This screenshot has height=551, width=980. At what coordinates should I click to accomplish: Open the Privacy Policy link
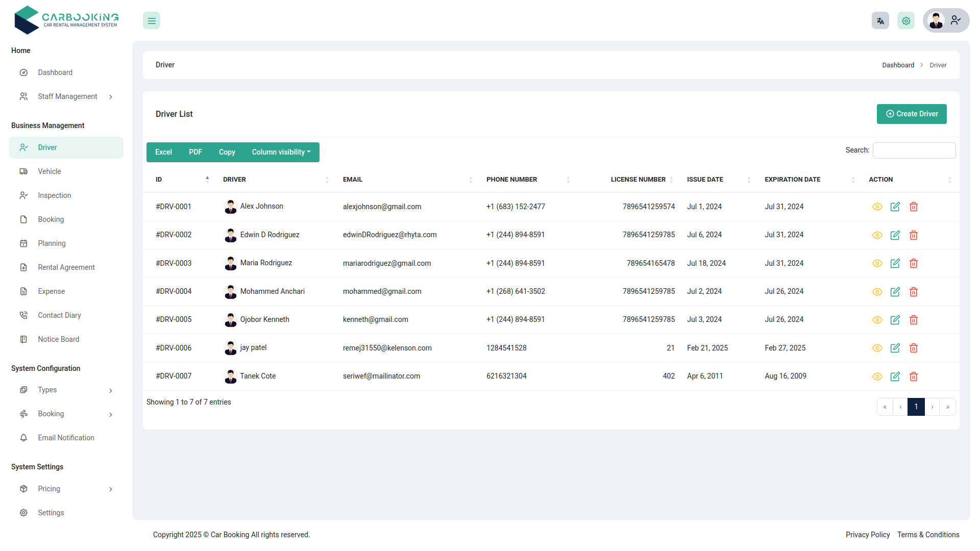(x=867, y=535)
